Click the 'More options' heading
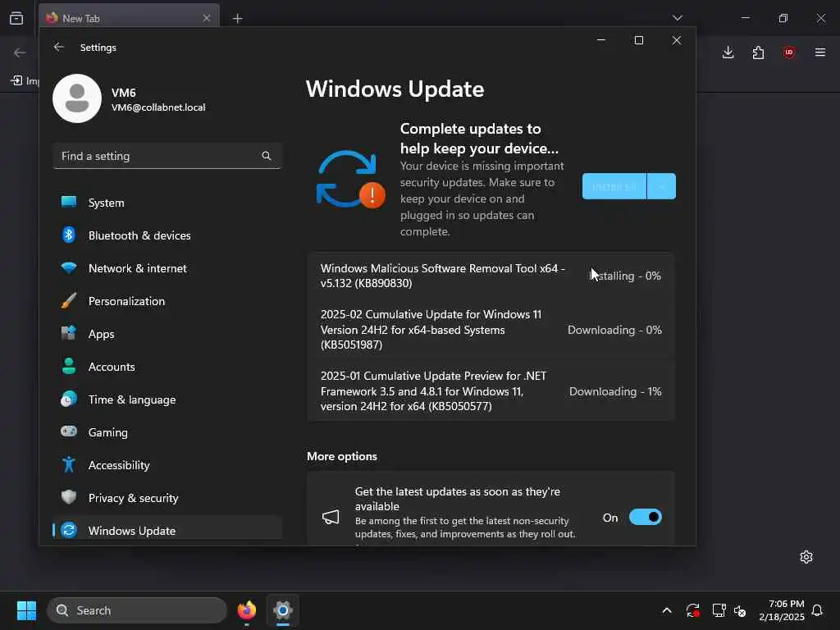The image size is (840, 630). tap(342, 456)
